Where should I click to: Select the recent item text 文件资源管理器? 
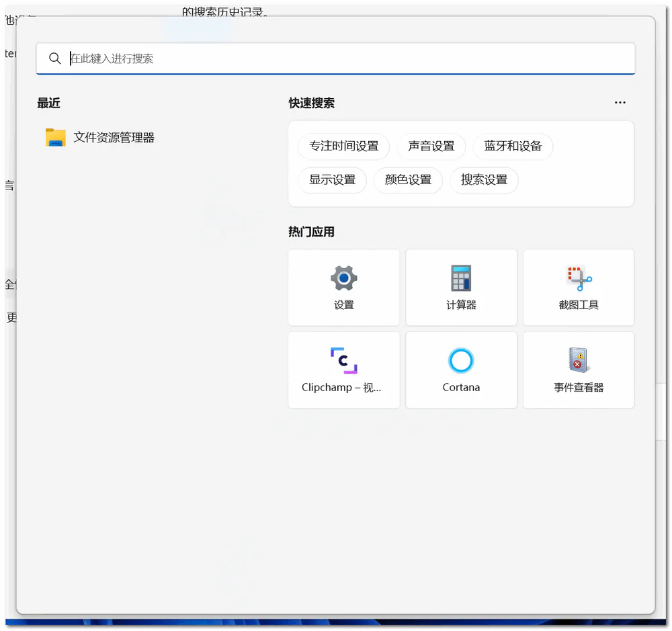pos(114,138)
